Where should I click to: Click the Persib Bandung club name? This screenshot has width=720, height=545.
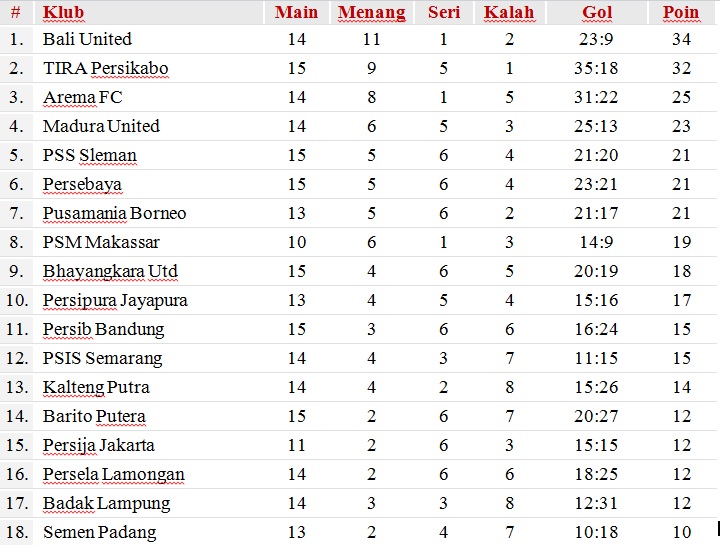point(103,329)
